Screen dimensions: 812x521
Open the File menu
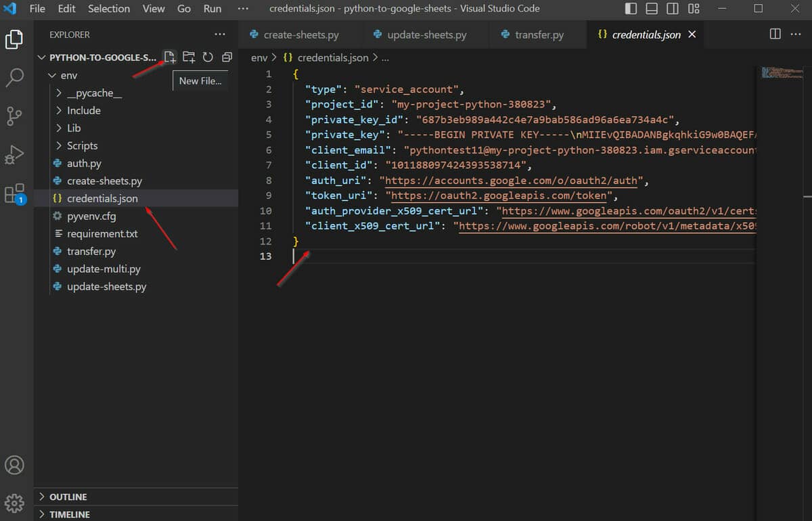37,9
